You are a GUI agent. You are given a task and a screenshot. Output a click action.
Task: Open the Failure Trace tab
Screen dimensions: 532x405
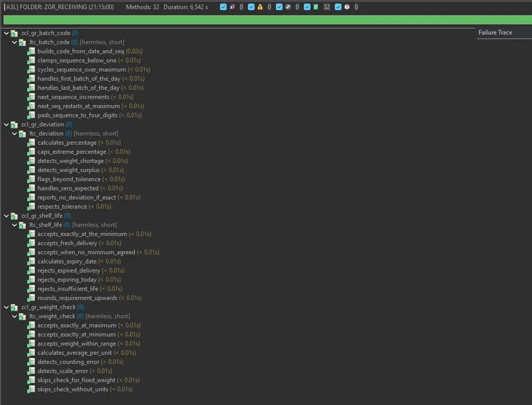click(495, 32)
